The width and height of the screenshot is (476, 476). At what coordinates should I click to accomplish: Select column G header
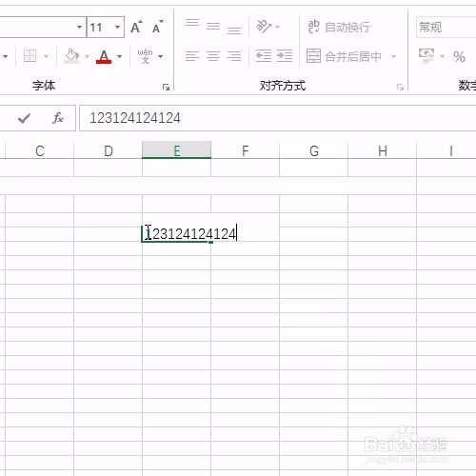click(x=314, y=150)
